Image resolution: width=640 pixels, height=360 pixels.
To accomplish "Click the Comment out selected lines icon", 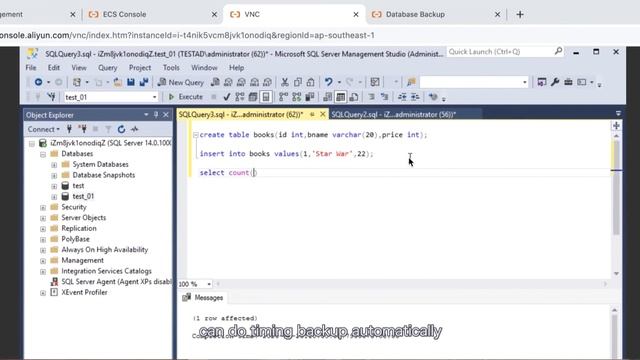I will click(371, 97).
